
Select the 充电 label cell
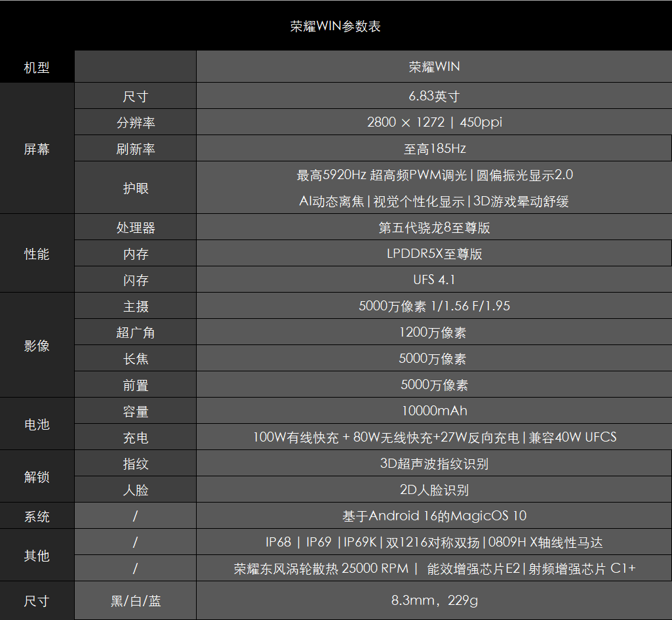(x=136, y=438)
